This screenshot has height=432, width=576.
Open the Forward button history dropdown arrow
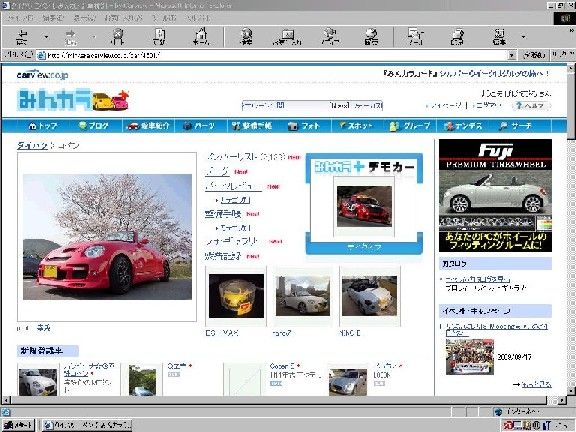click(x=94, y=37)
